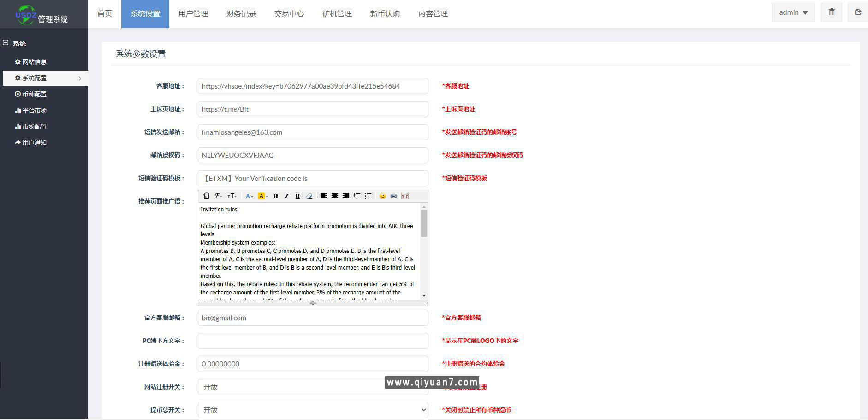This screenshot has height=420, width=868.
Task: Go to 币种配置 in the sidebar
Action: tap(34, 94)
